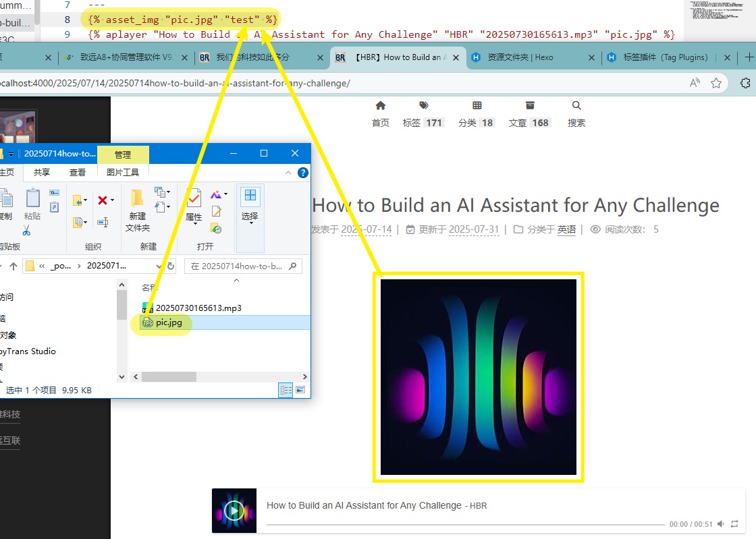Click the Home (首页) icon in blog navigation

381,105
